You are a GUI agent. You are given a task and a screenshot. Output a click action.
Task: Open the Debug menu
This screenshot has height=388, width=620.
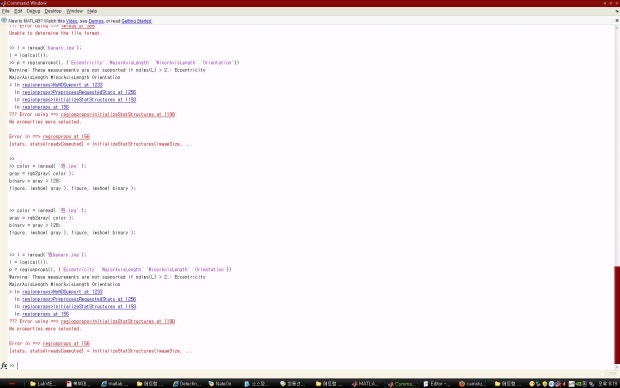[33, 11]
